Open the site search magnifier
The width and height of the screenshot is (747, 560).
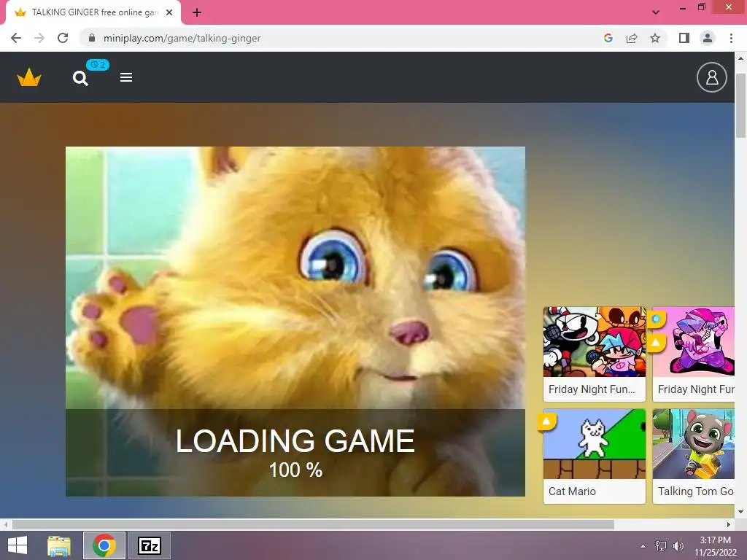coord(80,78)
